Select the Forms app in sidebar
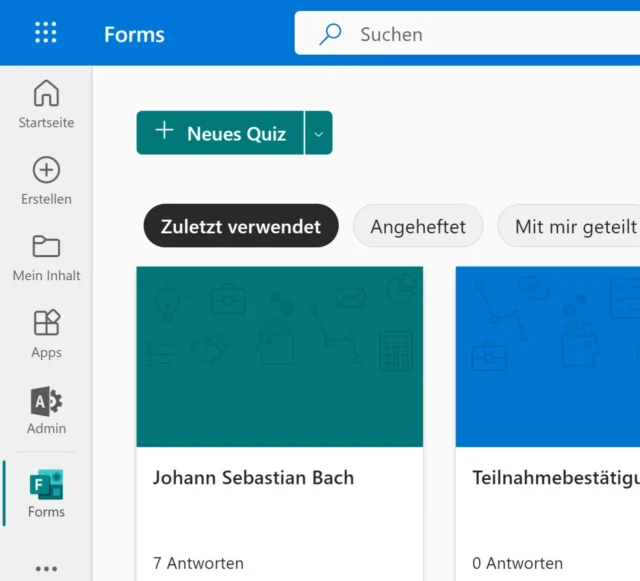 pos(46,494)
